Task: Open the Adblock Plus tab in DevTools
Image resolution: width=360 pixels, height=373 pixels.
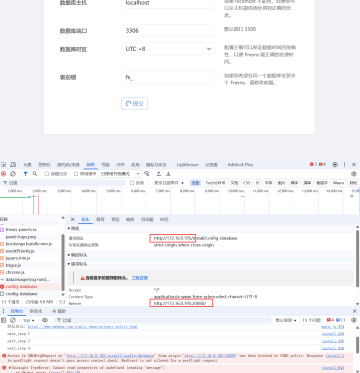Action: (240, 165)
